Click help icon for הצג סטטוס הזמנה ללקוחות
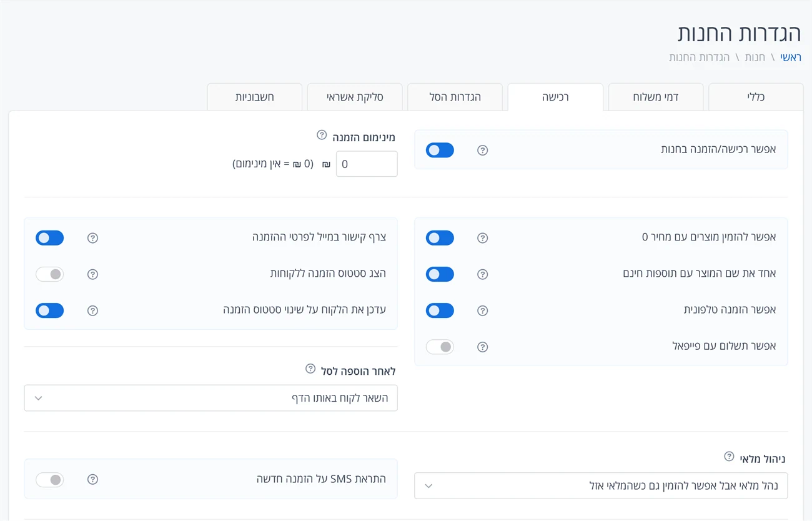The image size is (812, 521). 92,274
